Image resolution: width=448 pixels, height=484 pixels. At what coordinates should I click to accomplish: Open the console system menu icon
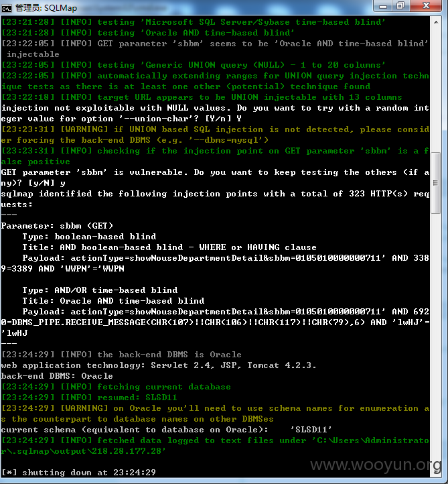(x=7, y=8)
